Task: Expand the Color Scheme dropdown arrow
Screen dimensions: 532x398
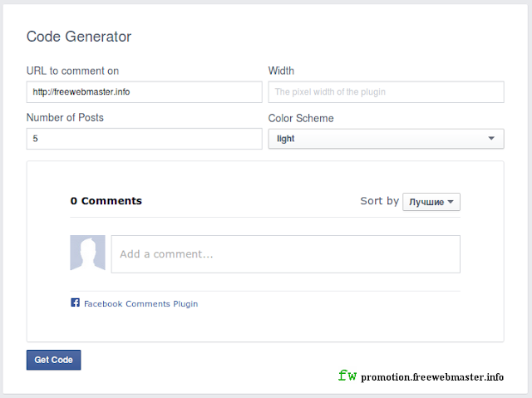Action: click(491, 139)
